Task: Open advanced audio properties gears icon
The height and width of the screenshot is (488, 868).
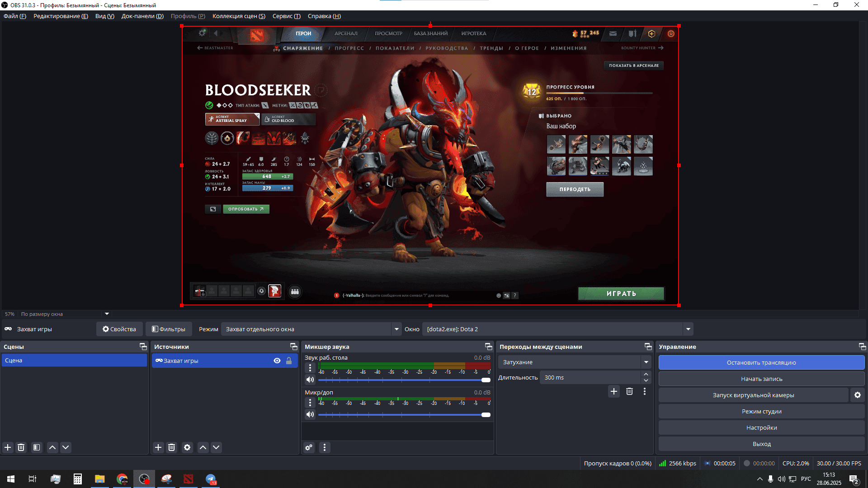Action: 309,447
